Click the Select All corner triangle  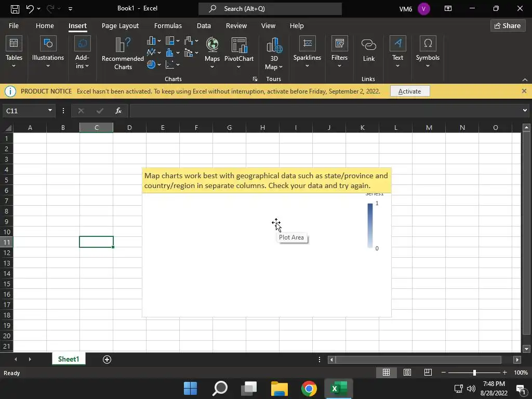pyautogui.click(x=8, y=128)
